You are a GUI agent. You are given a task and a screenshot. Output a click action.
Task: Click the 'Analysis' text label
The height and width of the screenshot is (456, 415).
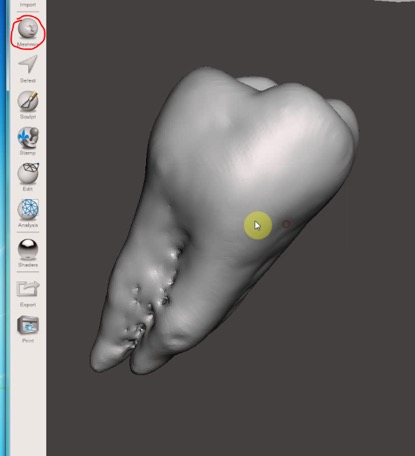[28, 225]
